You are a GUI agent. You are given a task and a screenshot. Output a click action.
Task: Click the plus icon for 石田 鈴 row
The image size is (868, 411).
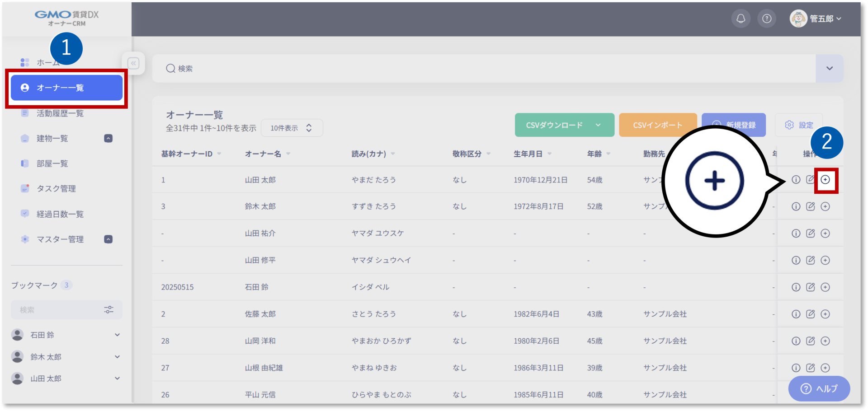[826, 287]
